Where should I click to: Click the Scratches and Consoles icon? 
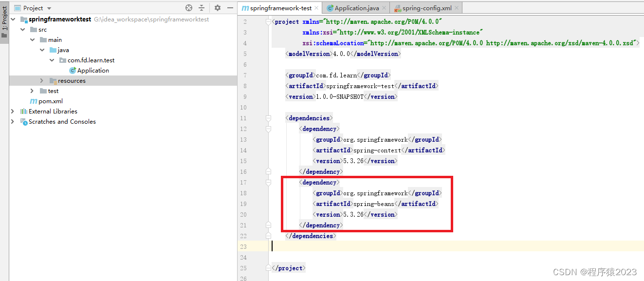24,122
